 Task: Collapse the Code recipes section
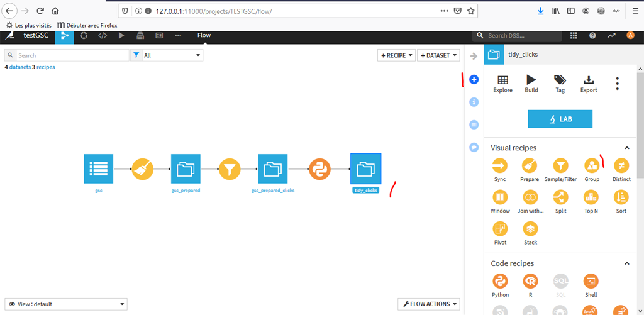click(627, 263)
